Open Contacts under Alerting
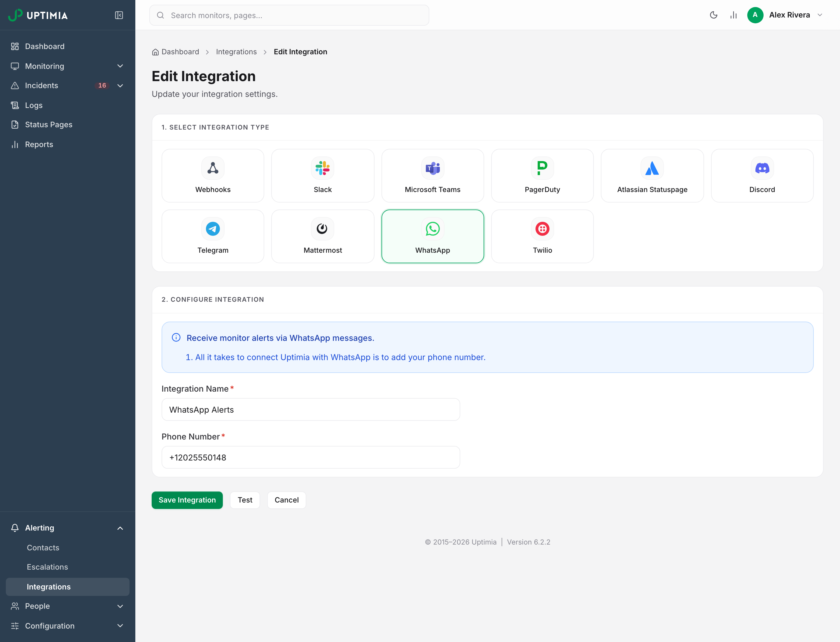 tap(68, 548)
